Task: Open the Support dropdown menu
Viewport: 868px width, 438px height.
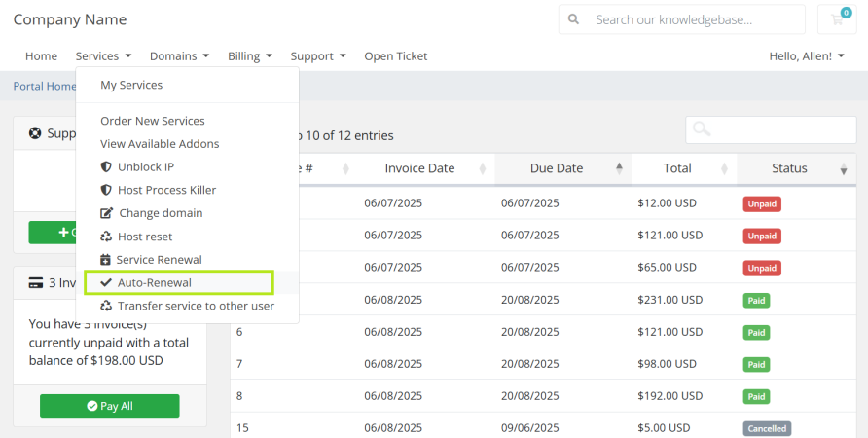Action: point(318,55)
